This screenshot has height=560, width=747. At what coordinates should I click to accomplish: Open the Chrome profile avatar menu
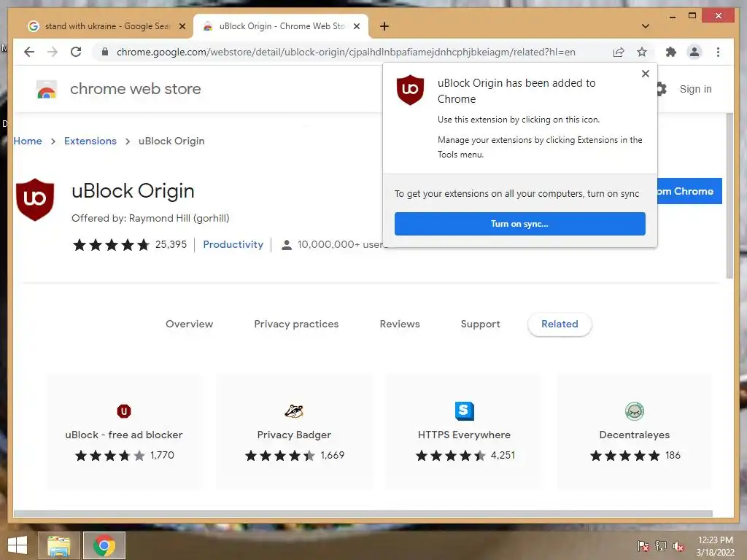(694, 52)
